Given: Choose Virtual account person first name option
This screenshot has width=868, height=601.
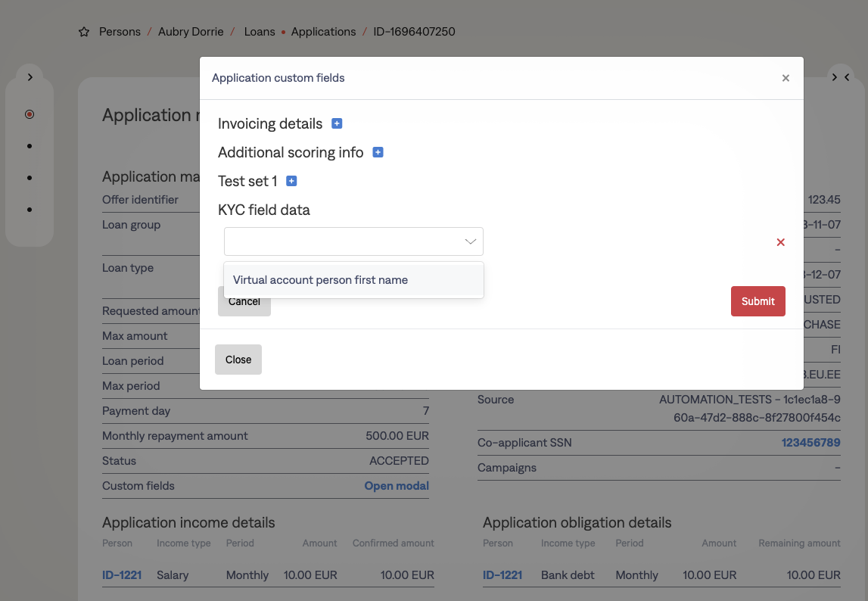Looking at the screenshot, I should point(320,280).
